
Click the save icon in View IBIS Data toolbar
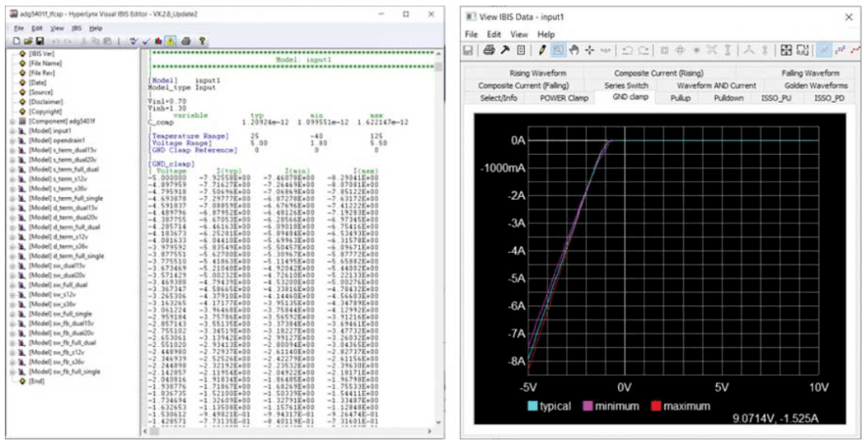point(469,51)
